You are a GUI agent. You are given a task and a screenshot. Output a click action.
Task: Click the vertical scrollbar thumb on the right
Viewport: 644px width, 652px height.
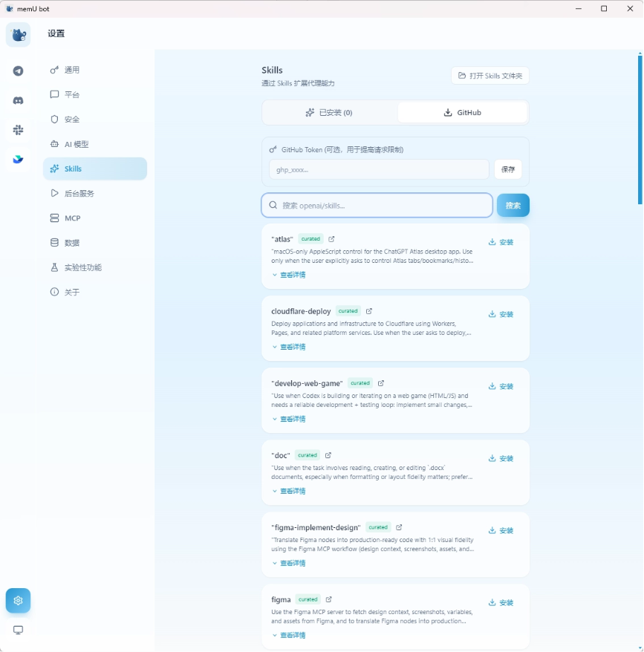(640, 129)
